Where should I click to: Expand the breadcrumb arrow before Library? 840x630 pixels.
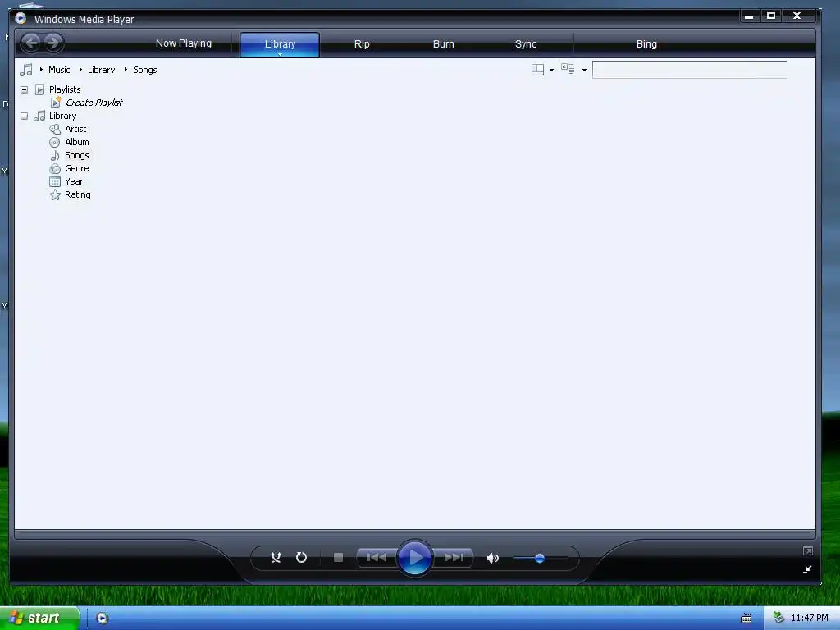[80, 70]
